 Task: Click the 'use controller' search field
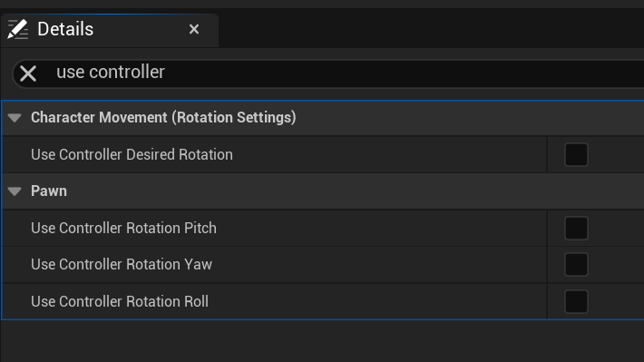[x=328, y=73]
